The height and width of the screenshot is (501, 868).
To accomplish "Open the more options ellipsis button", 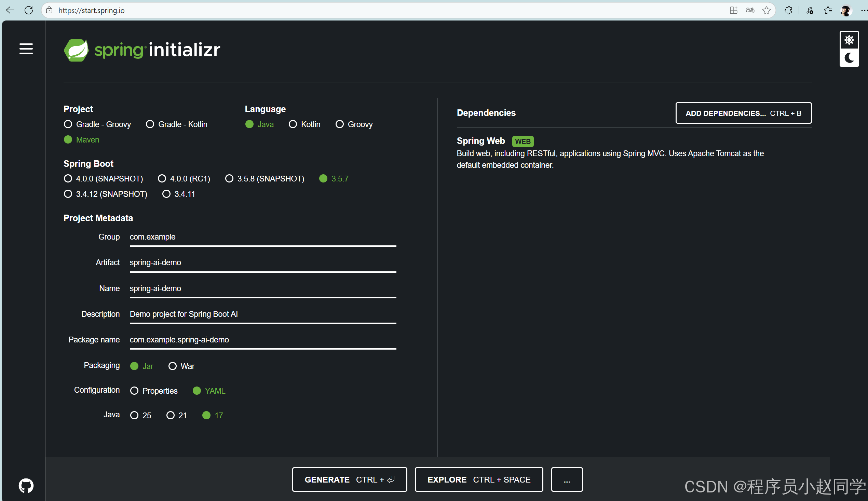I will click(567, 480).
